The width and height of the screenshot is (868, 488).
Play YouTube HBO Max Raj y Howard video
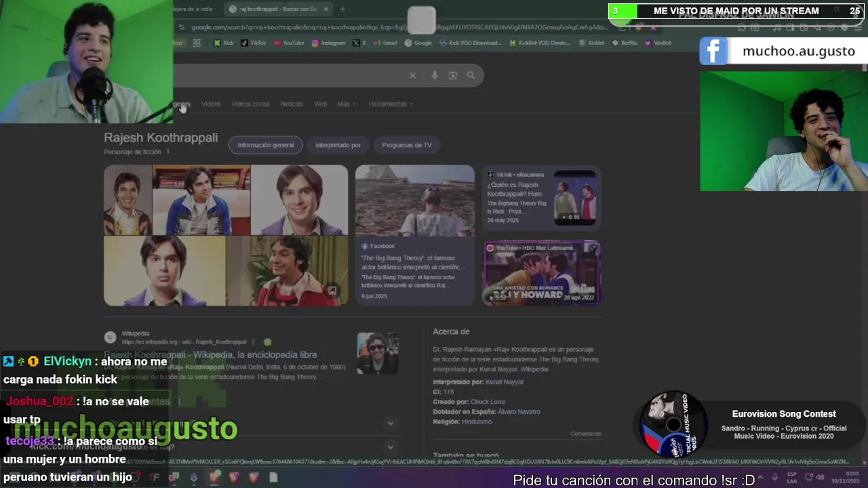[x=542, y=272]
